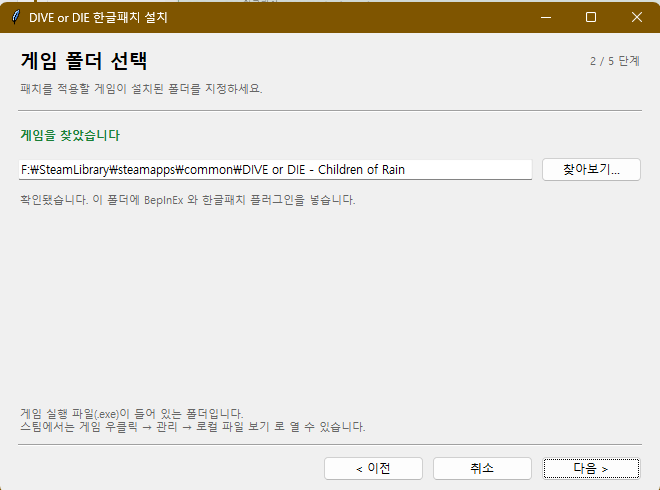660x490 pixels.
Task: Proceed with the 다음 > button
Action: [x=591, y=468]
